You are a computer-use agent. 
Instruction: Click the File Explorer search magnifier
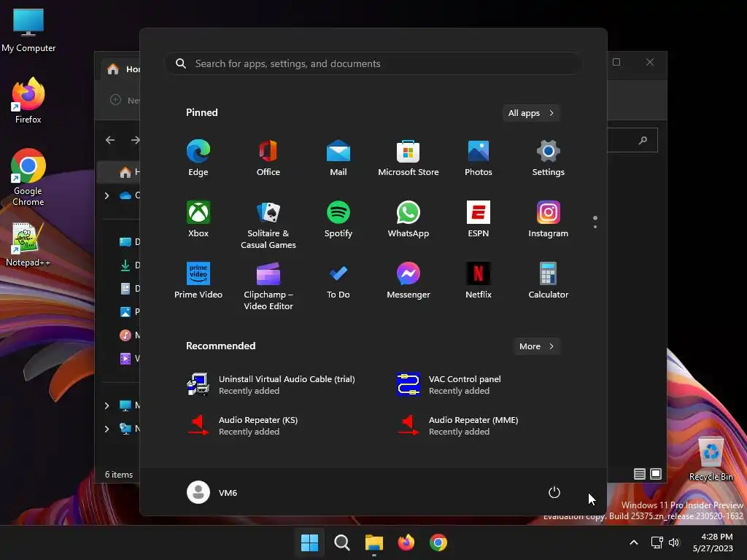click(643, 140)
